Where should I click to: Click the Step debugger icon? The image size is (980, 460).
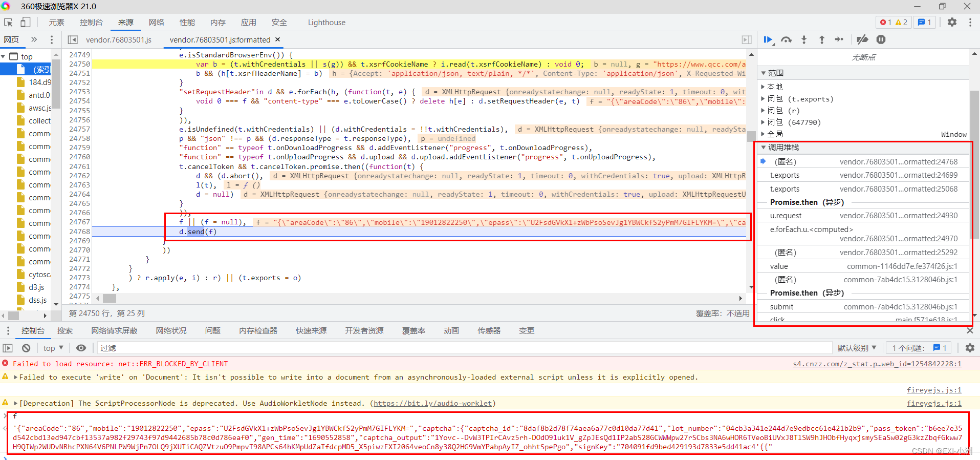coord(839,39)
